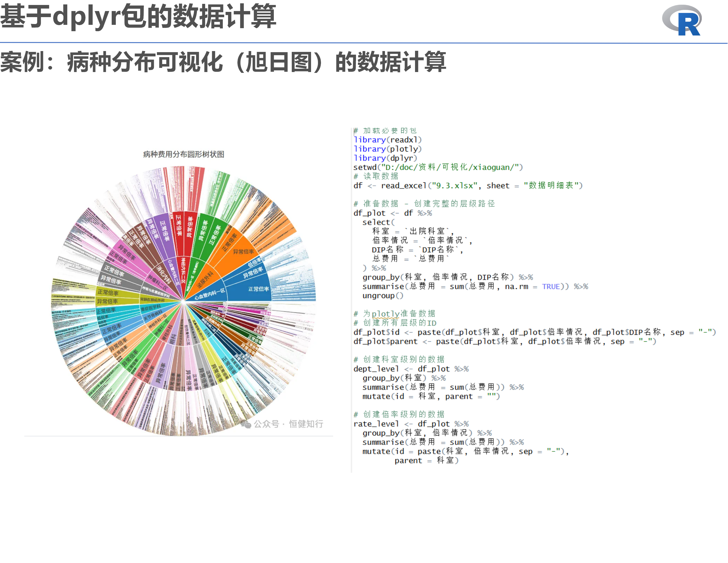The width and height of the screenshot is (728, 563).
Task: Click the read_excel("9.3.xlsx") code line
Action: click(x=468, y=185)
